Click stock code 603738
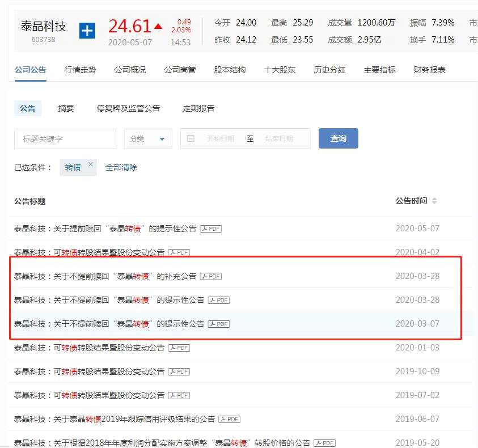478x448 pixels. pyautogui.click(x=43, y=40)
